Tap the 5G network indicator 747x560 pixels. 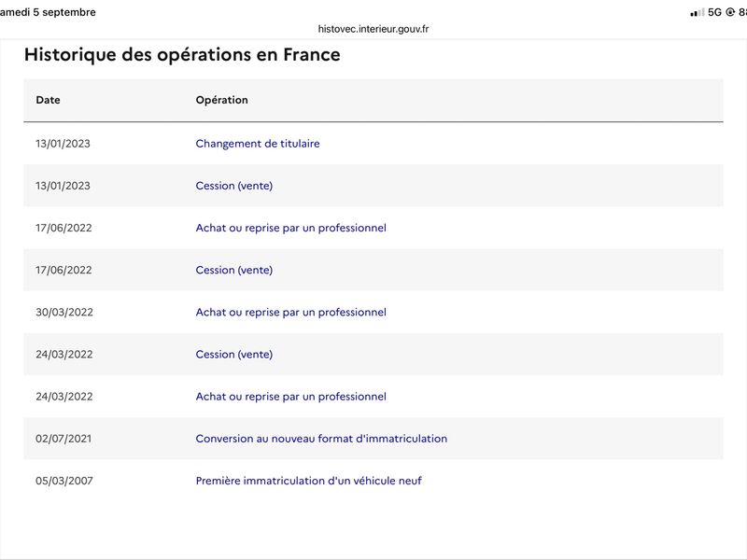[714, 12]
